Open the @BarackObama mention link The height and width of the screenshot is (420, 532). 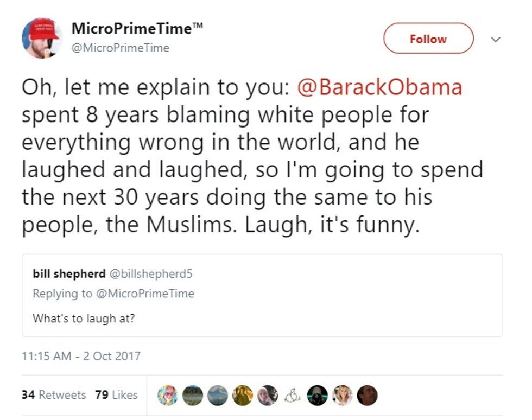pos(379,87)
